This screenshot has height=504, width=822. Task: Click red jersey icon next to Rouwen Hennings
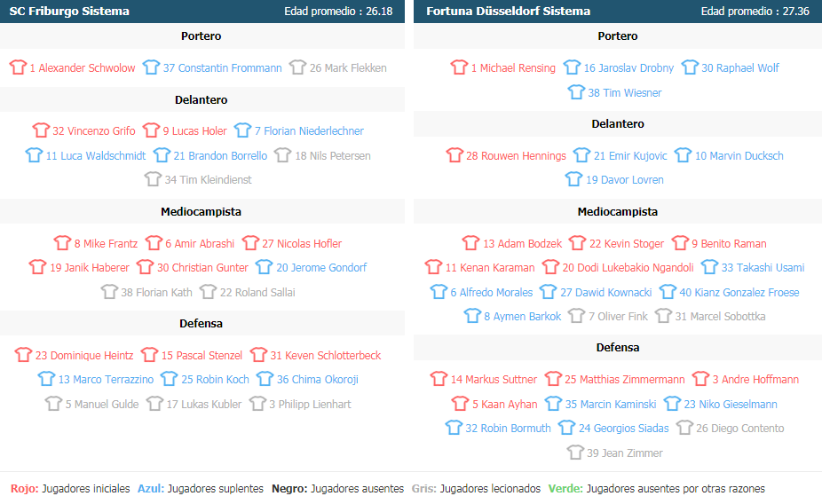[454, 155]
